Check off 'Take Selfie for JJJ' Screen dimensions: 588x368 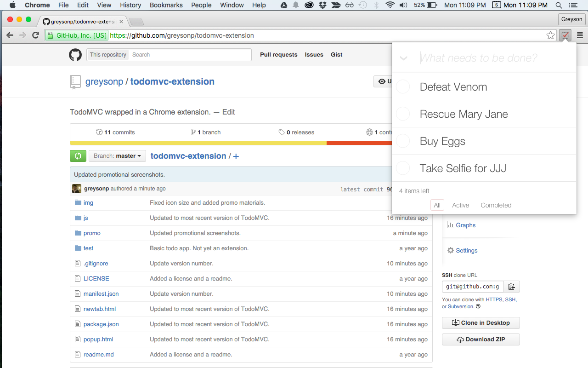click(x=403, y=168)
